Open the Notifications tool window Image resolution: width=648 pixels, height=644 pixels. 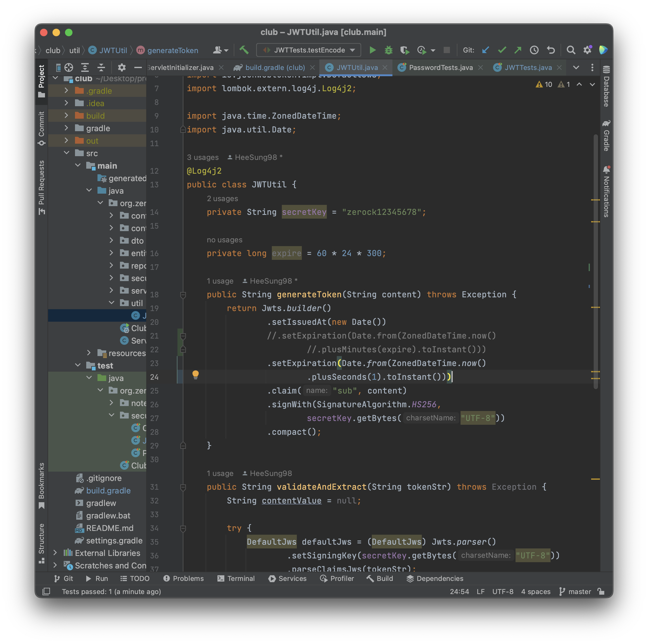tap(606, 192)
